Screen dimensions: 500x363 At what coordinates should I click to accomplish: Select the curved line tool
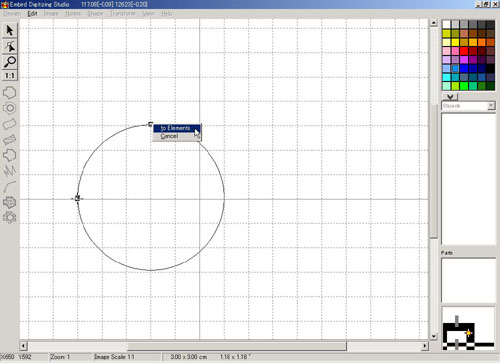[x=10, y=186]
